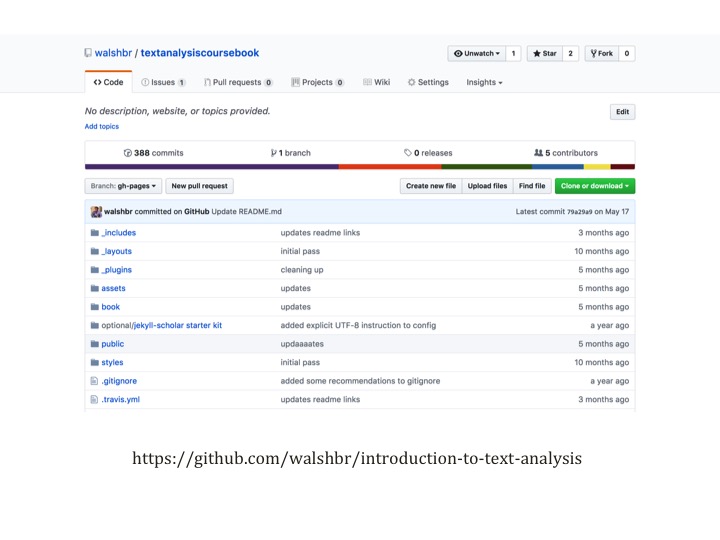Open the 'cleaning up' commit message
Image resolution: width=720 pixels, height=540 pixels.
coord(302,270)
